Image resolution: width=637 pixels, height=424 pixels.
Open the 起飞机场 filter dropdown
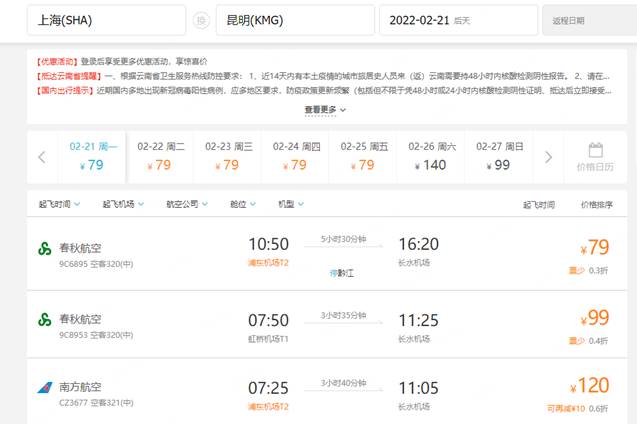pyautogui.click(x=123, y=204)
